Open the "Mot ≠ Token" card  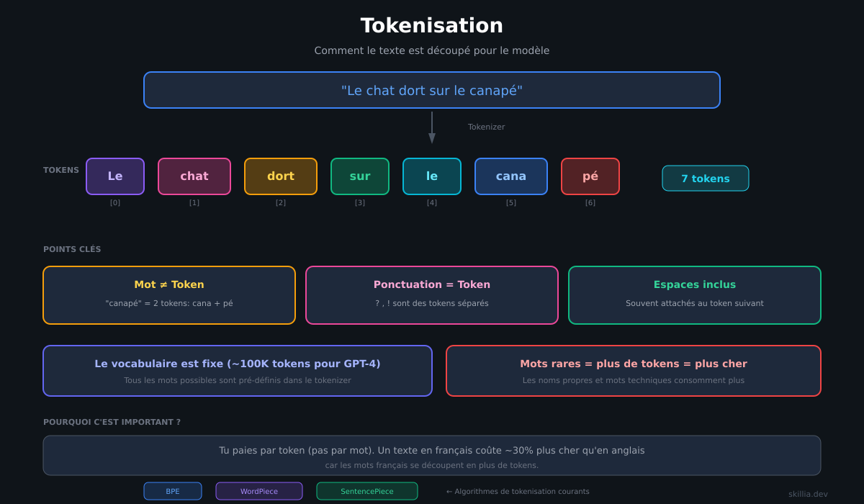(169, 295)
